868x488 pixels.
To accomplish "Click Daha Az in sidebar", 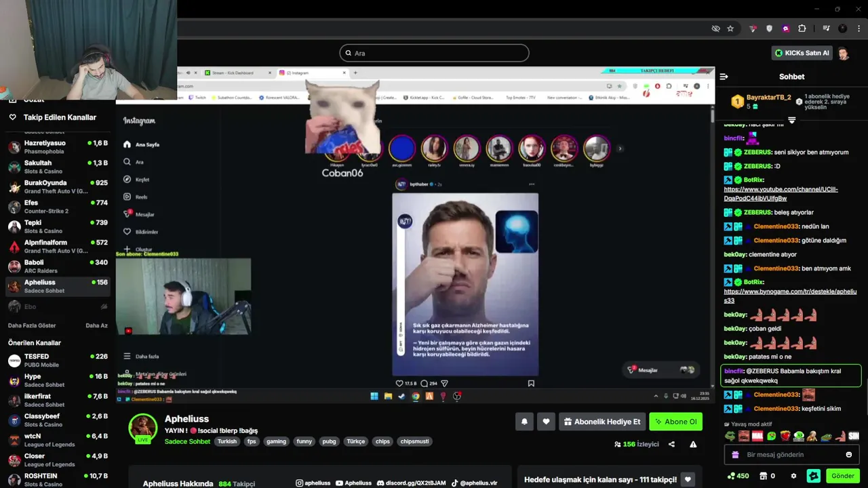I will pos(96,325).
